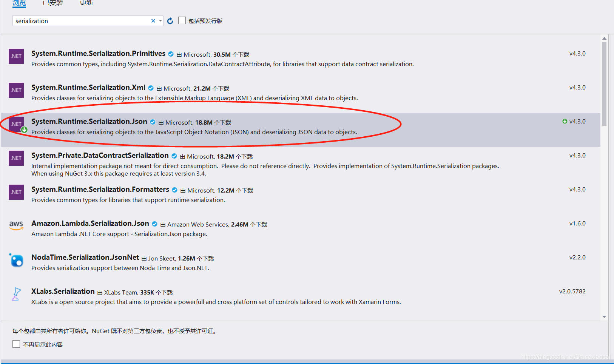Click the XLabs.Serialization package icon
This screenshot has width=614, height=364.
click(16, 294)
